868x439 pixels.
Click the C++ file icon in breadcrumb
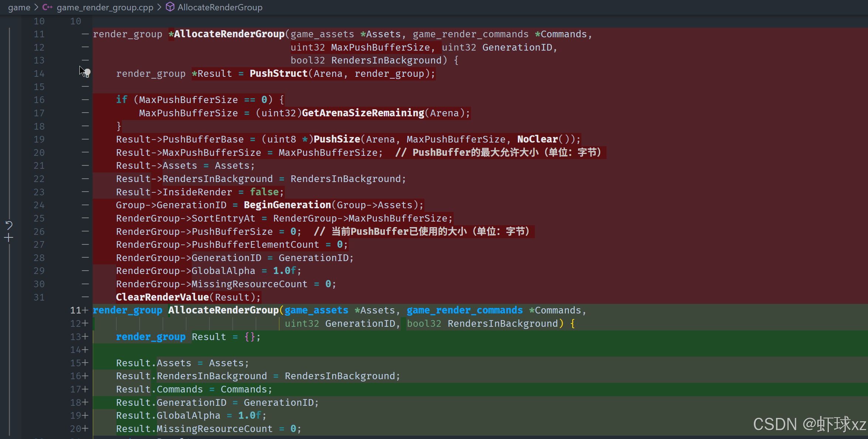pyautogui.click(x=47, y=7)
